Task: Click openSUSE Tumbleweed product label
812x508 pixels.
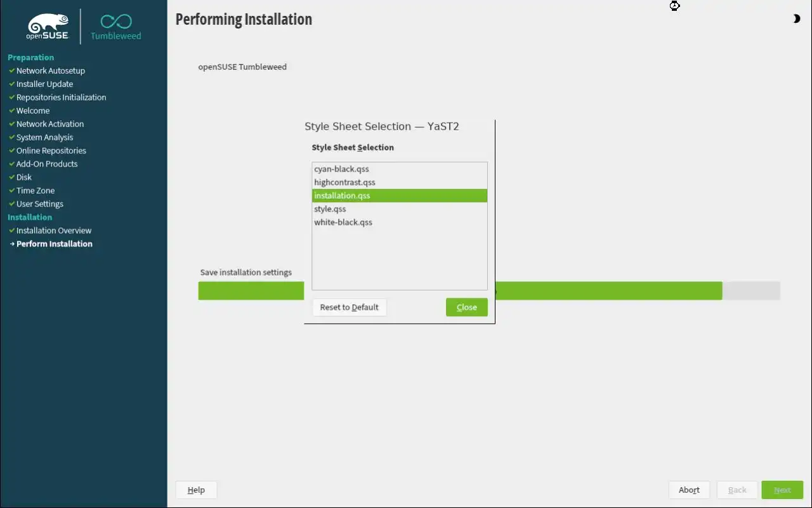Action: pos(242,67)
